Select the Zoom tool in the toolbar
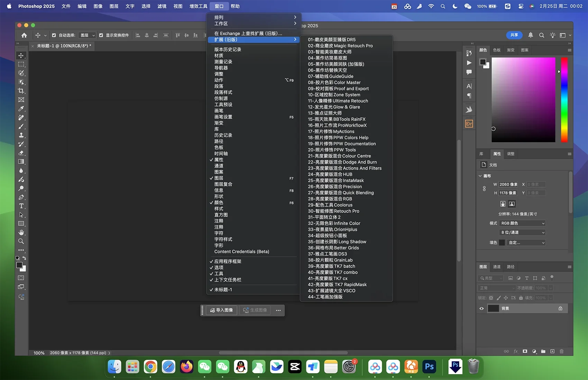The height and width of the screenshot is (380, 588). [21, 241]
